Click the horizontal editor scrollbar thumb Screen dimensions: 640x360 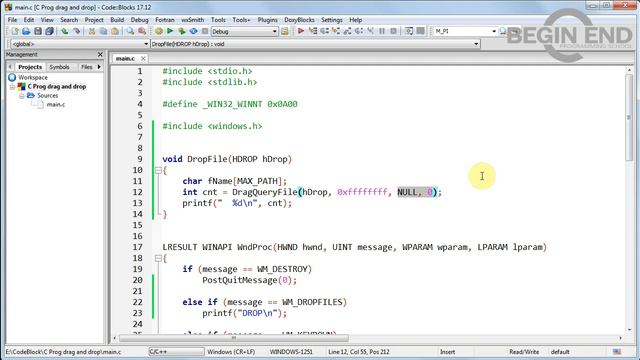[x=234, y=338]
